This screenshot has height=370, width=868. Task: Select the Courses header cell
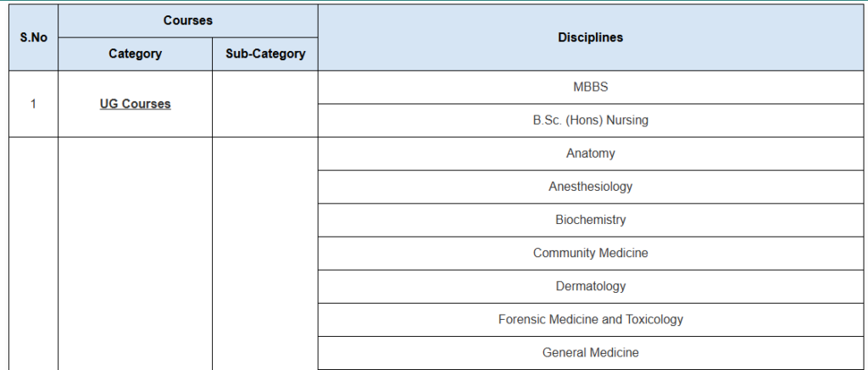coord(187,20)
